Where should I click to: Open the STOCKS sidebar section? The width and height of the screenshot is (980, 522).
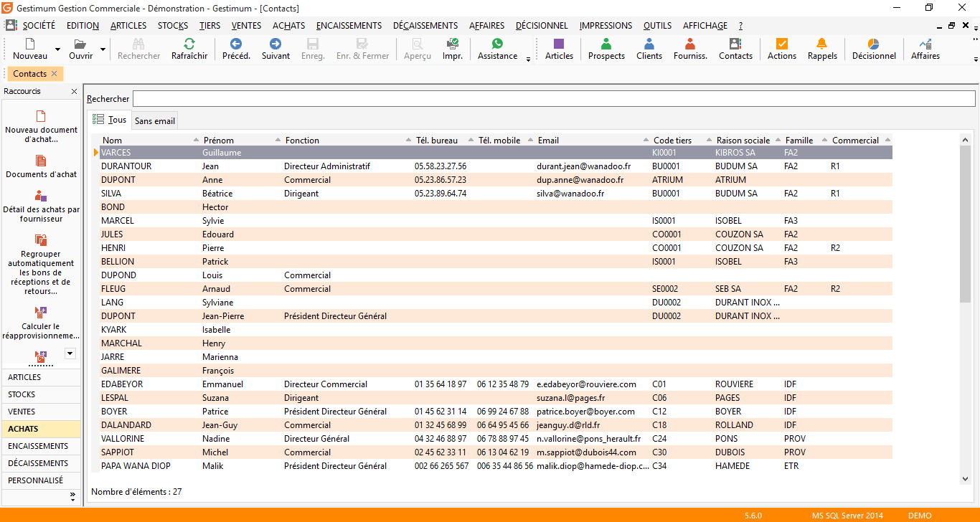[41, 394]
